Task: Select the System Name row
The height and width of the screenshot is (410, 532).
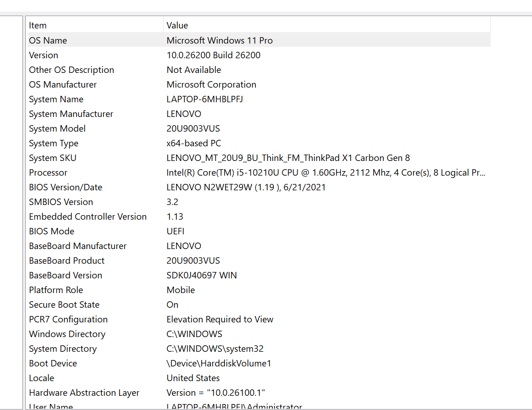Action: (259, 99)
